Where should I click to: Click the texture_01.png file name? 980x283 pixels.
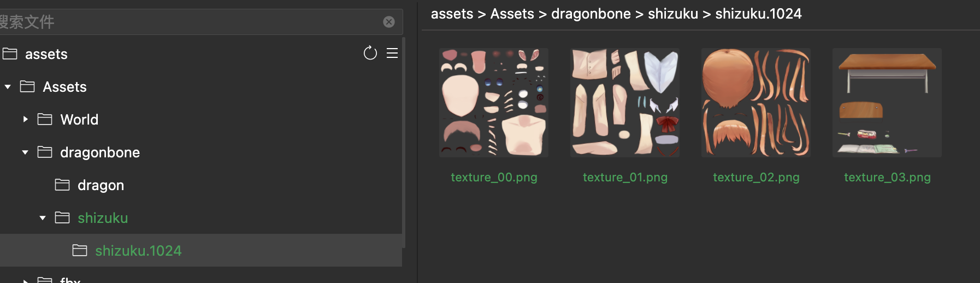[x=625, y=178]
